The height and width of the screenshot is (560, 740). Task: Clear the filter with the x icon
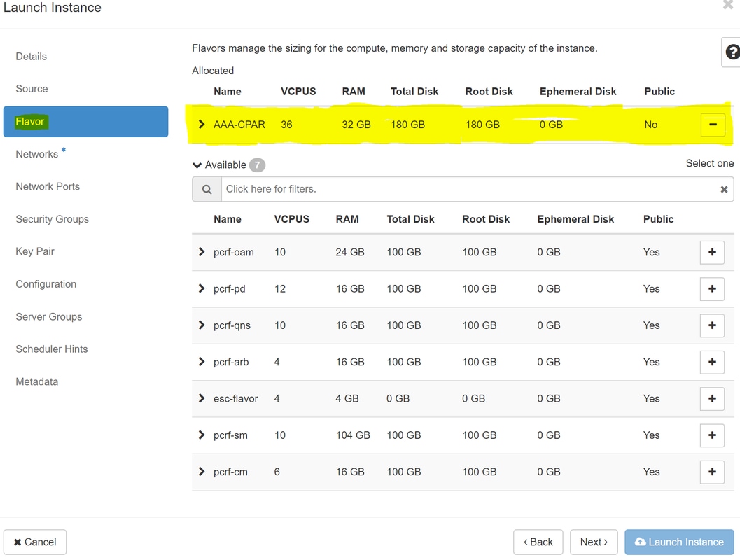[724, 189]
